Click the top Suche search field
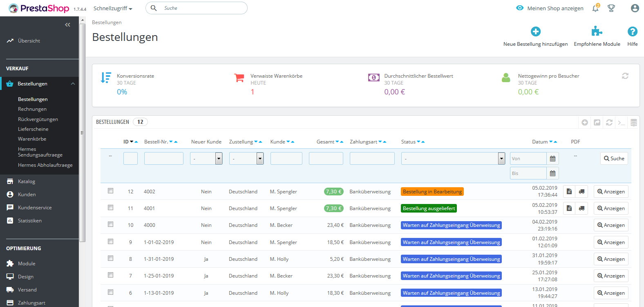 click(x=197, y=8)
